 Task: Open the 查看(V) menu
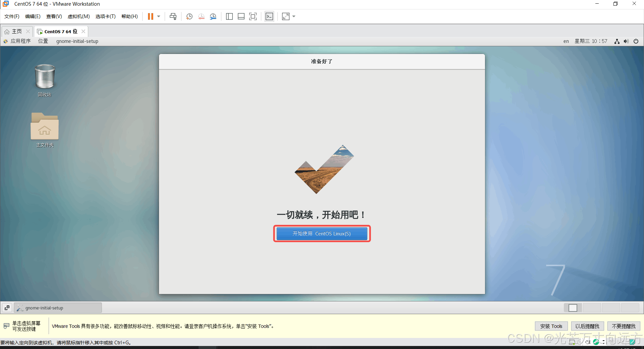pyautogui.click(x=54, y=16)
